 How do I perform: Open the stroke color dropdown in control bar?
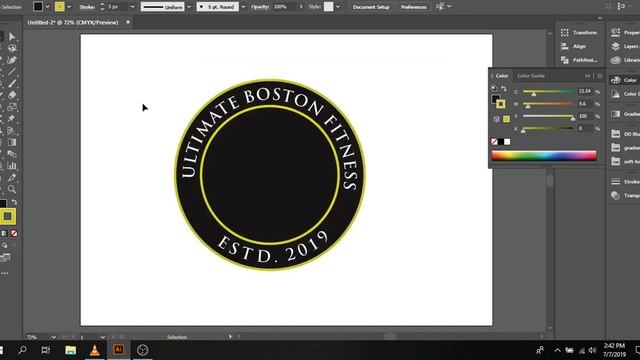click(x=69, y=7)
